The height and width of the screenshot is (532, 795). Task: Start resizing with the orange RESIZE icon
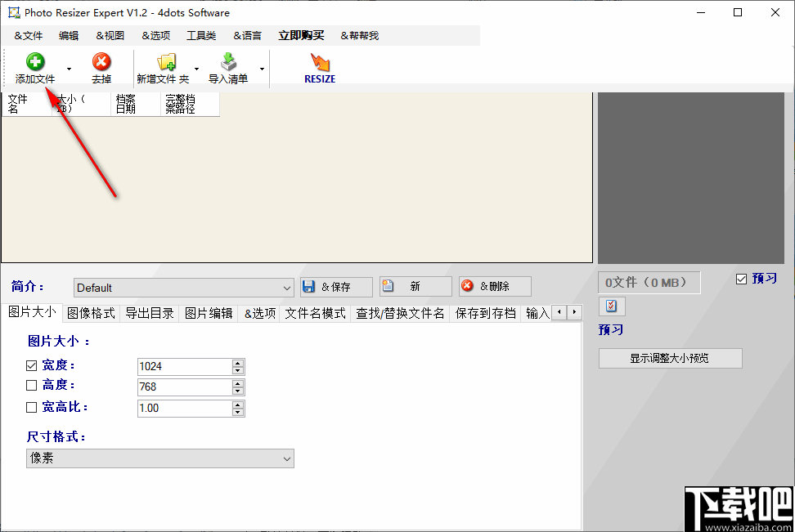coord(319,64)
